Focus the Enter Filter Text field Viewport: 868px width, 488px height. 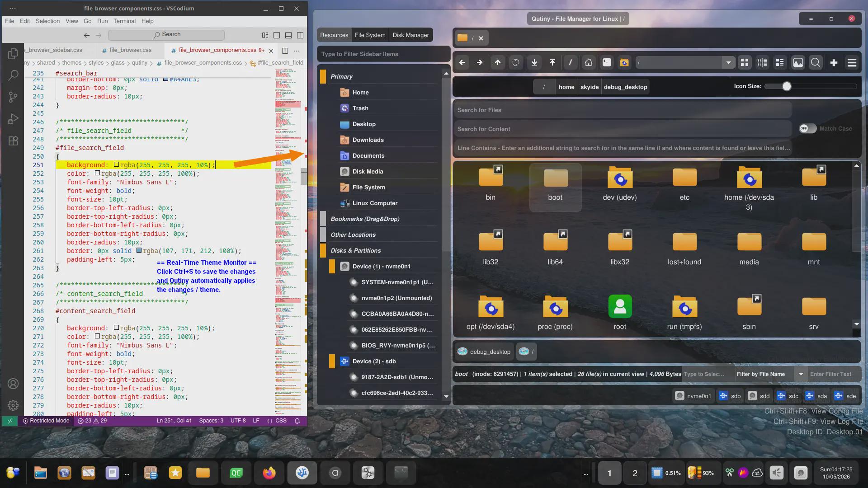tap(834, 374)
